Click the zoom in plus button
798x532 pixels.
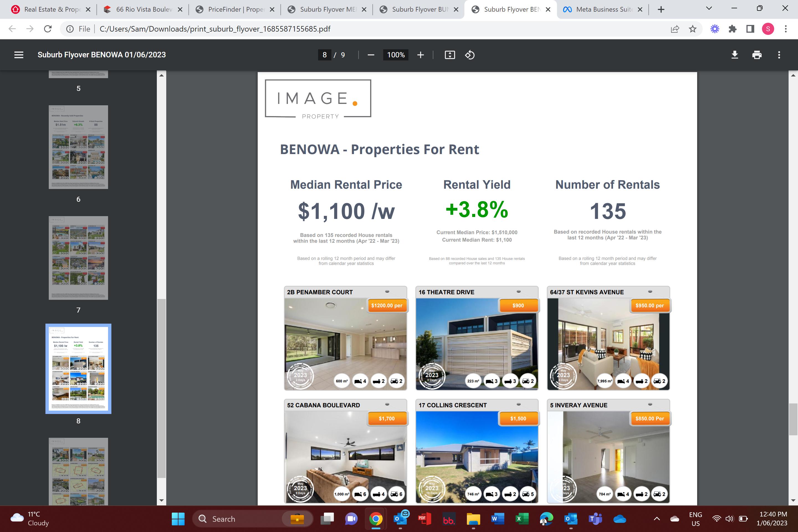click(420, 55)
